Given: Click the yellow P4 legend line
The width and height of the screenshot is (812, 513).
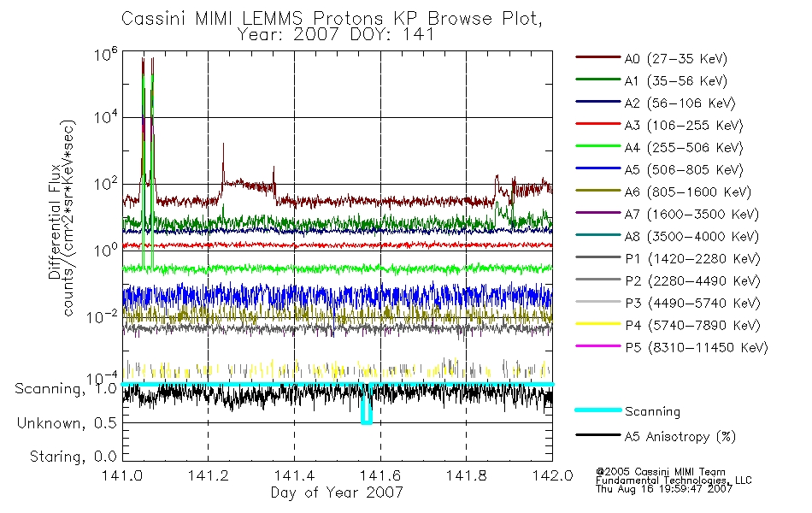Looking at the screenshot, I should point(597,324).
